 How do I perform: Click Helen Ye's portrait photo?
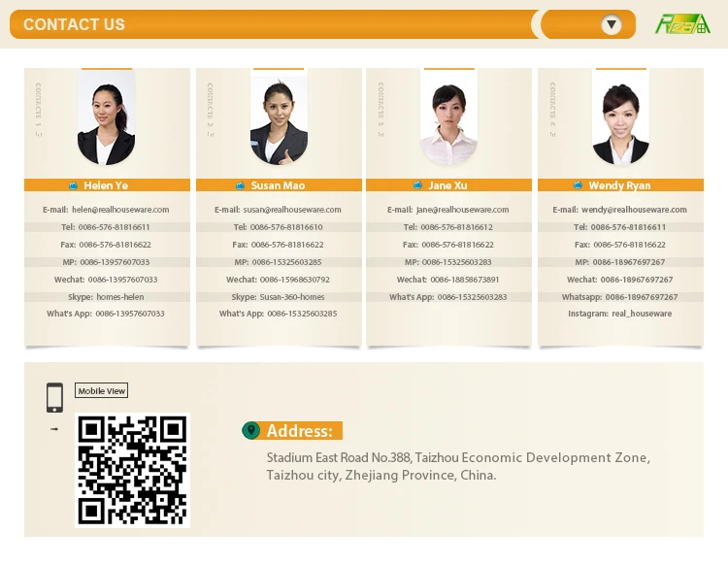tap(107, 117)
